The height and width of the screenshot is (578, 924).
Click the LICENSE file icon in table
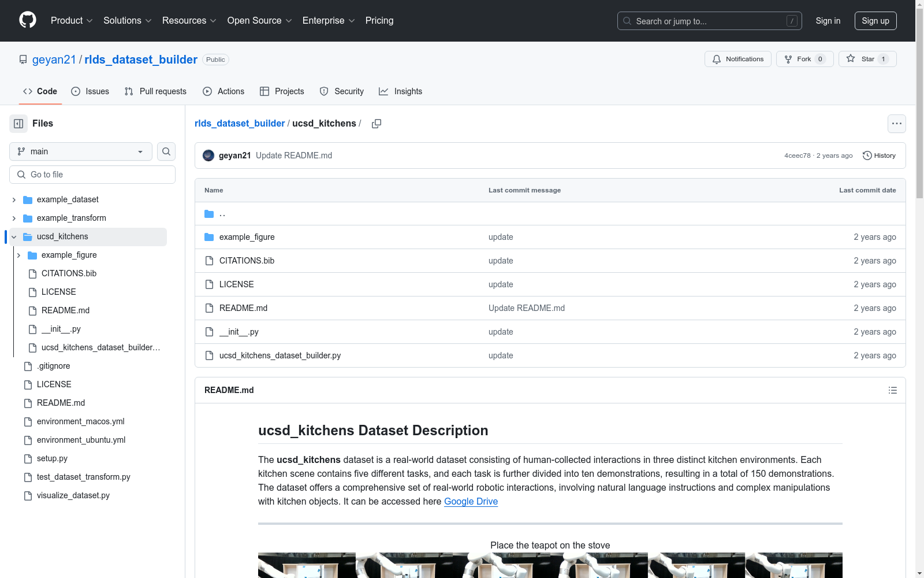[x=209, y=284]
